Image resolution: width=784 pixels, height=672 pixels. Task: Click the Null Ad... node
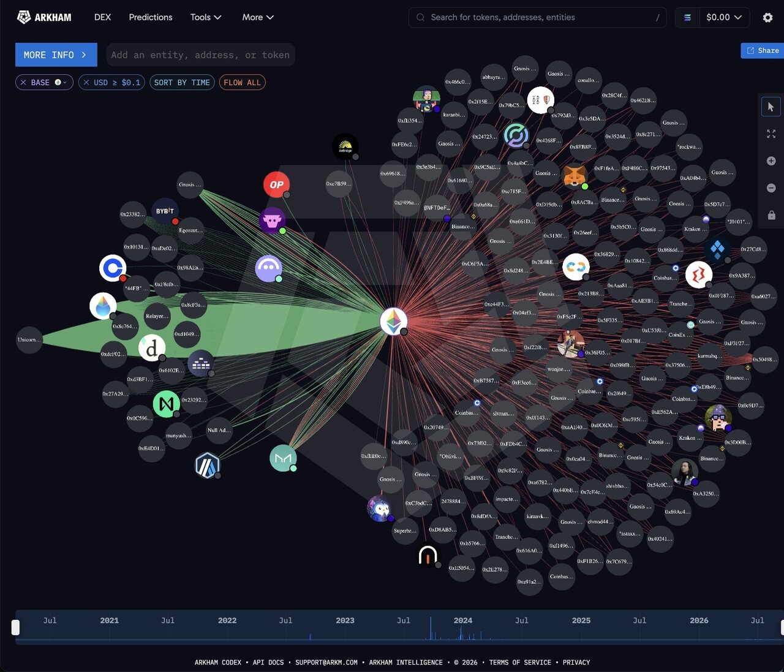point(219,430)
